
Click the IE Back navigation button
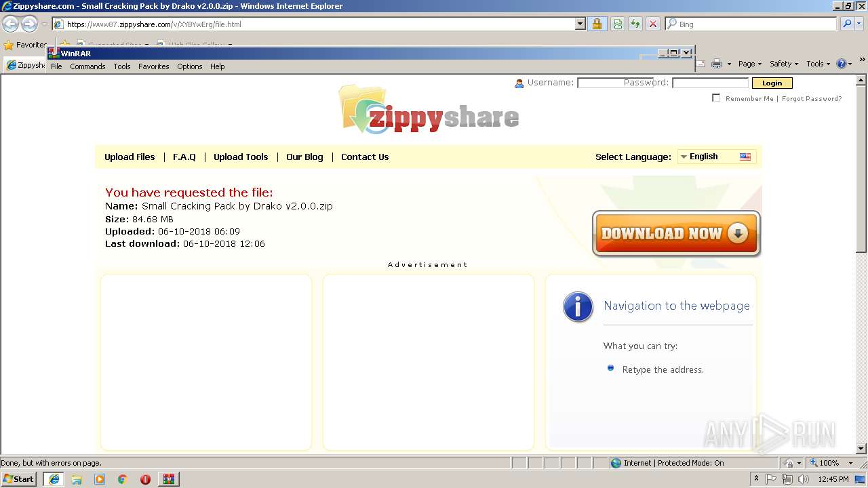point(10,24)
